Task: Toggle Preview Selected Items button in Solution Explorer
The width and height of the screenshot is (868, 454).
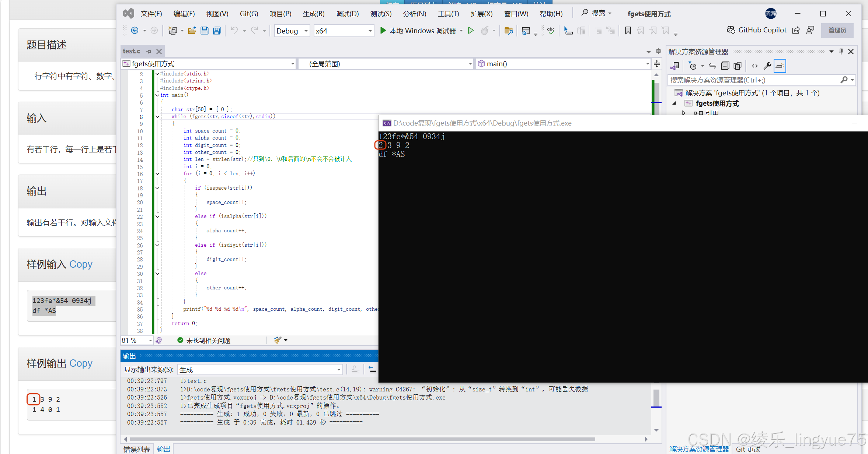Action: (x=780, y=66)
